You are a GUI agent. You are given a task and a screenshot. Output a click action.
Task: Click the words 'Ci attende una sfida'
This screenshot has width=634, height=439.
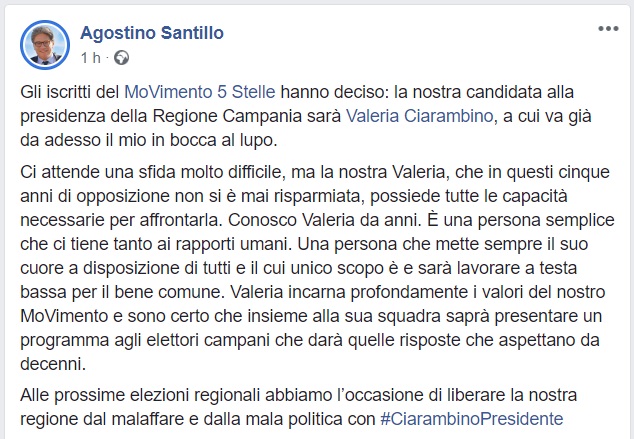click(91, 168)
